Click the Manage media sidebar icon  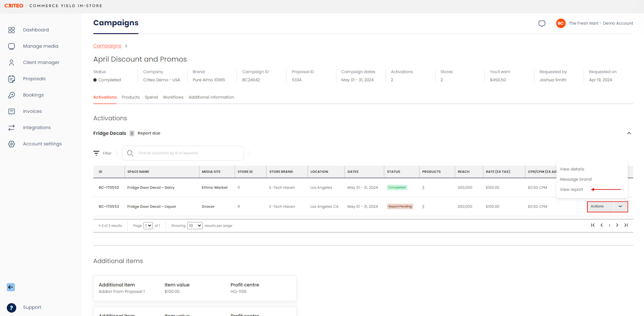tap(12, 46)
